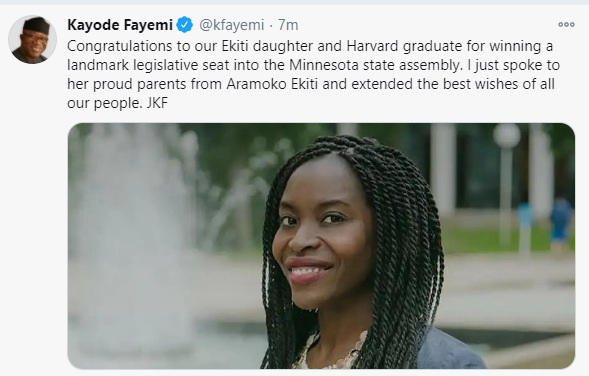Click Aramoko Ekiti in the tweet text
Viewport: 589px width, 376px height.
(x=272, y=84)
